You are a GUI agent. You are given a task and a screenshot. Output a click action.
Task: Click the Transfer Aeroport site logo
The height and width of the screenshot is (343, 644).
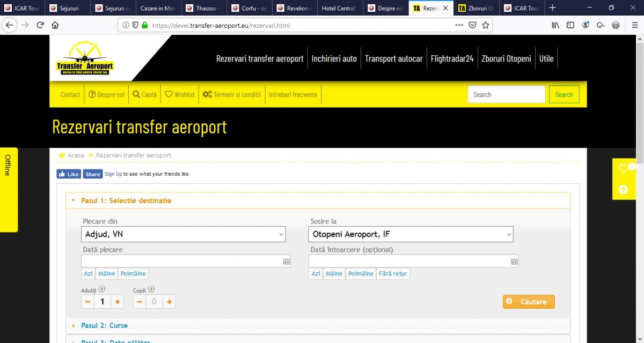[x=85, y=58]
